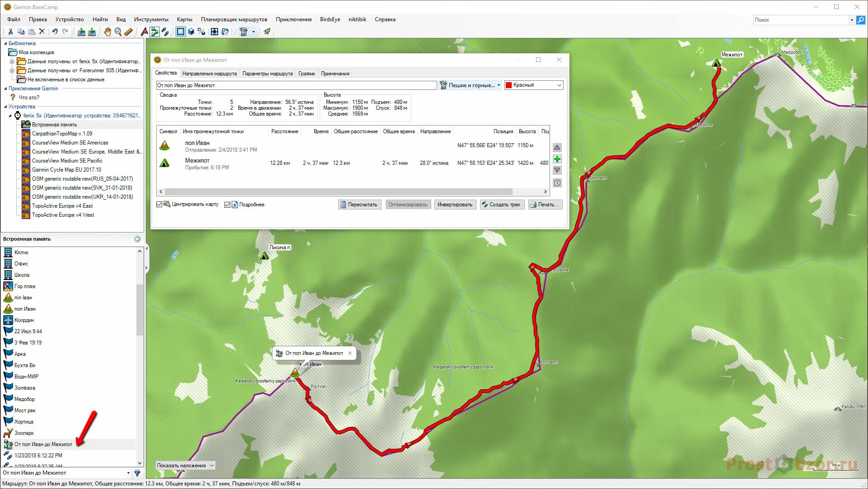The height and width of the screenshot is (489, 868).
Task: Click the route name input field
Action: (x=296, y=85)
